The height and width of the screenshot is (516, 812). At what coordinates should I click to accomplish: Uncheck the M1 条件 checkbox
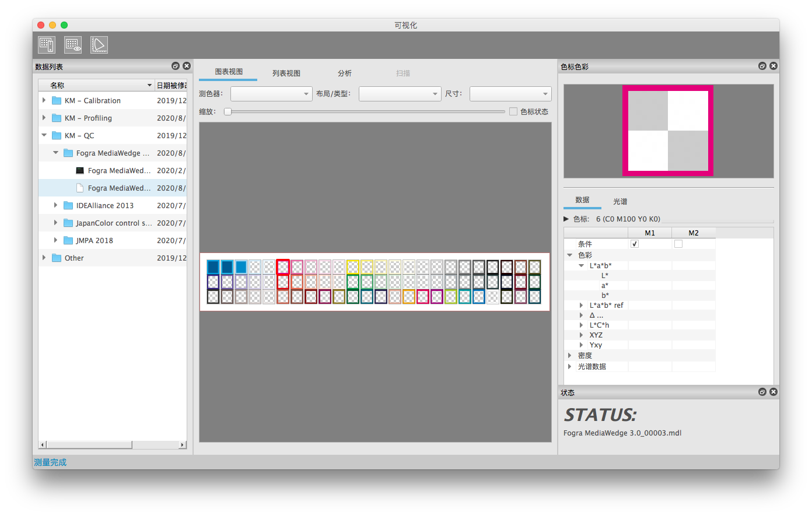635,244
